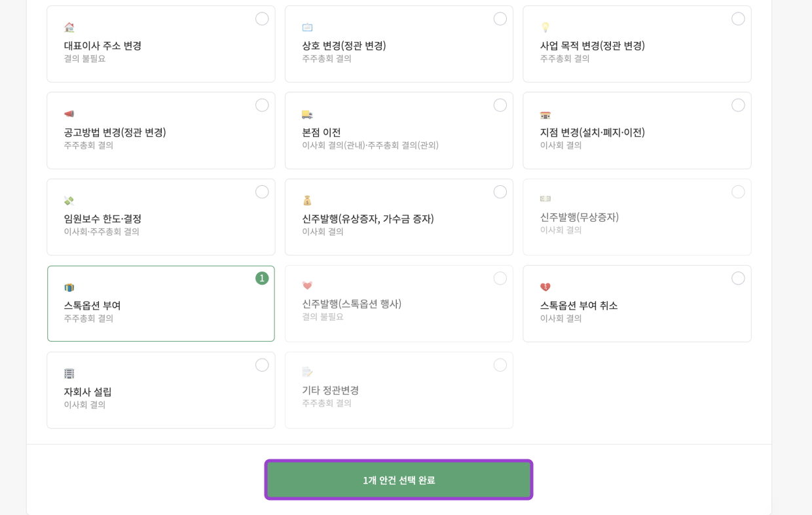Click the megaphone icon on 공고방법 변경 card
The width and height of the screenshot is (812, 515).
69,114
